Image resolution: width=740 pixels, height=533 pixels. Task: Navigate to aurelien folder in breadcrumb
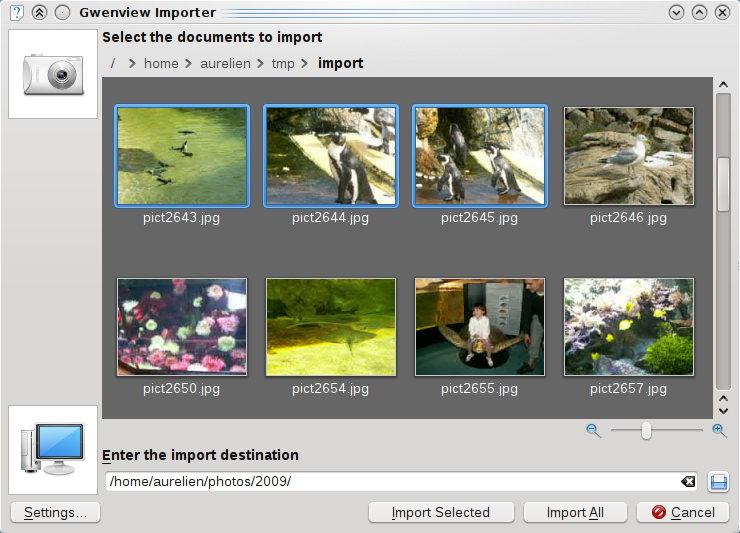tap(225, 63)
